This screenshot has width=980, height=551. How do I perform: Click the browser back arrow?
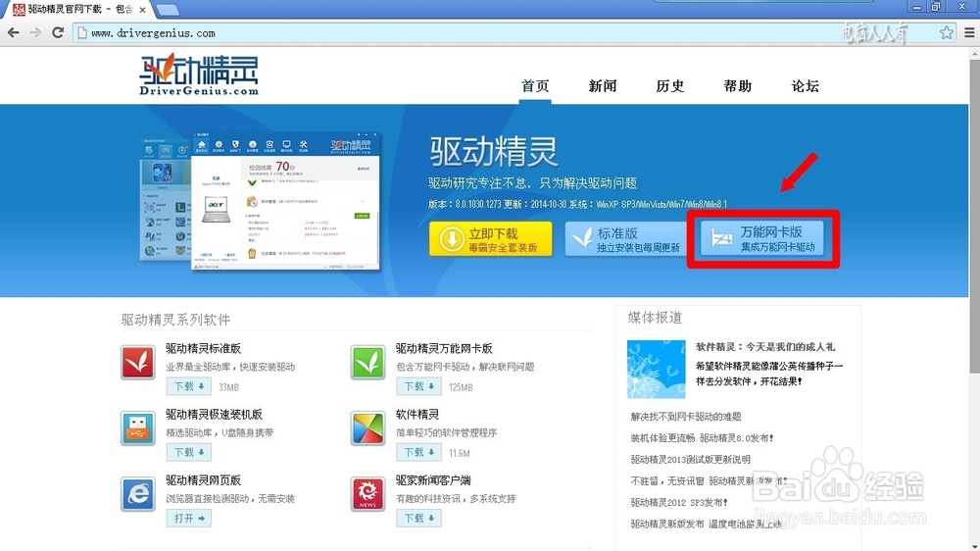click(13, 32)
